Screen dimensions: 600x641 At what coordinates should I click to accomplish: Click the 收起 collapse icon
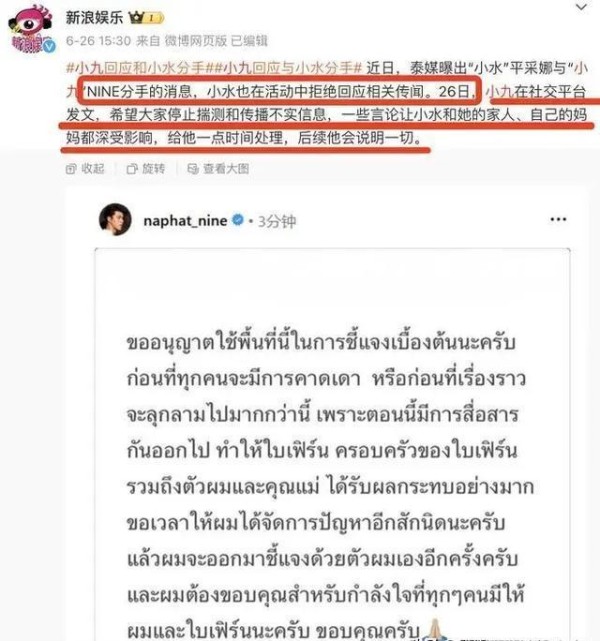coord(71,169)
